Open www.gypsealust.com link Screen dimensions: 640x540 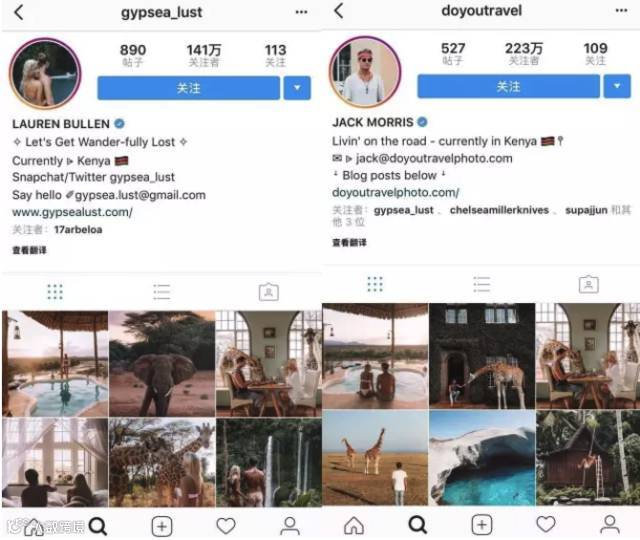(x=72, y=212)
